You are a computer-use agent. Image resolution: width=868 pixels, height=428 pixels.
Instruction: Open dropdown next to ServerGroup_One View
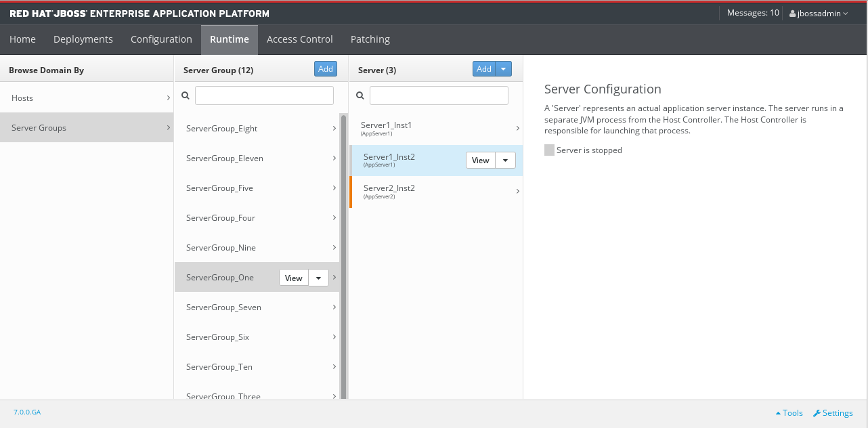point(318,278)
